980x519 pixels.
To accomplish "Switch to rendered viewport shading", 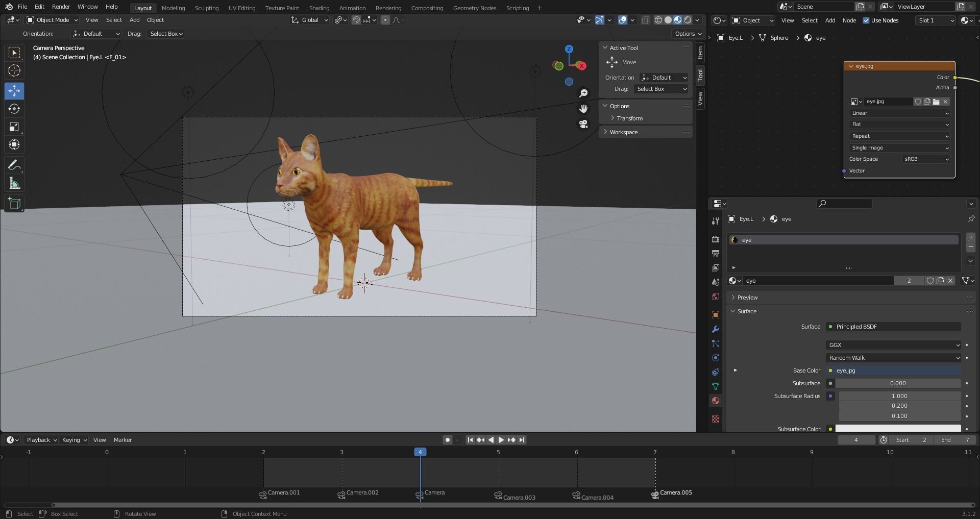I will (x=688, y=20).
